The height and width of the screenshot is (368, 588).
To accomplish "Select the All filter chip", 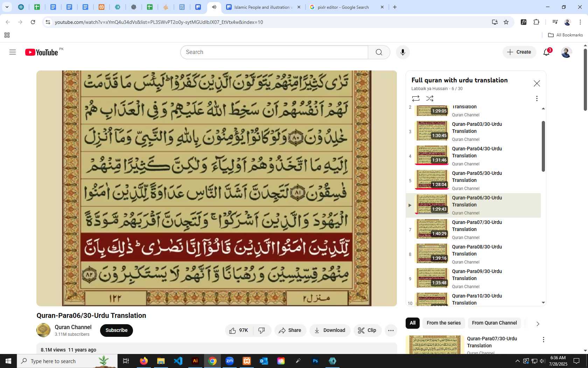I will (413, 323).
